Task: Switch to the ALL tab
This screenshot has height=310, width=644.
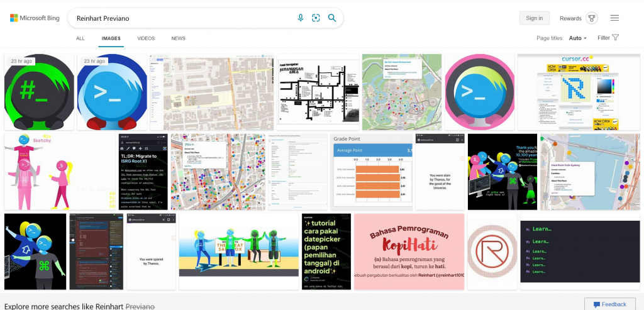Action: [x=80, y=38]
